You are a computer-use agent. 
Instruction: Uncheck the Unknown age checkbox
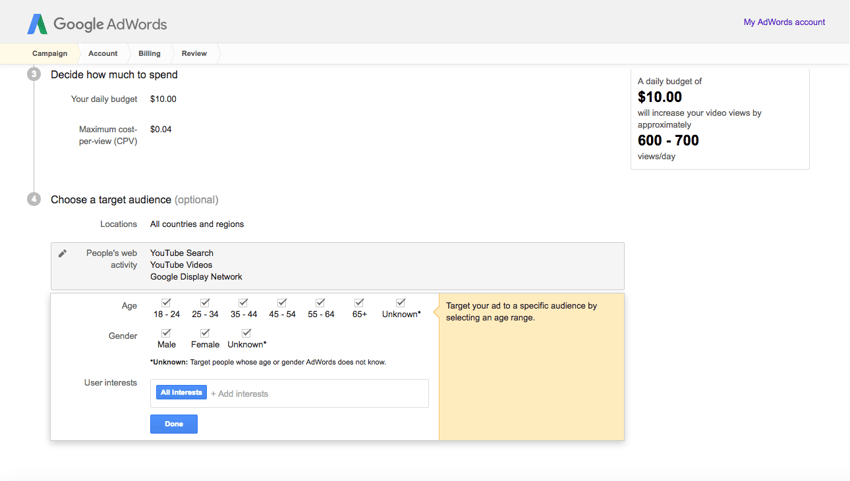[x=401, y=303]
